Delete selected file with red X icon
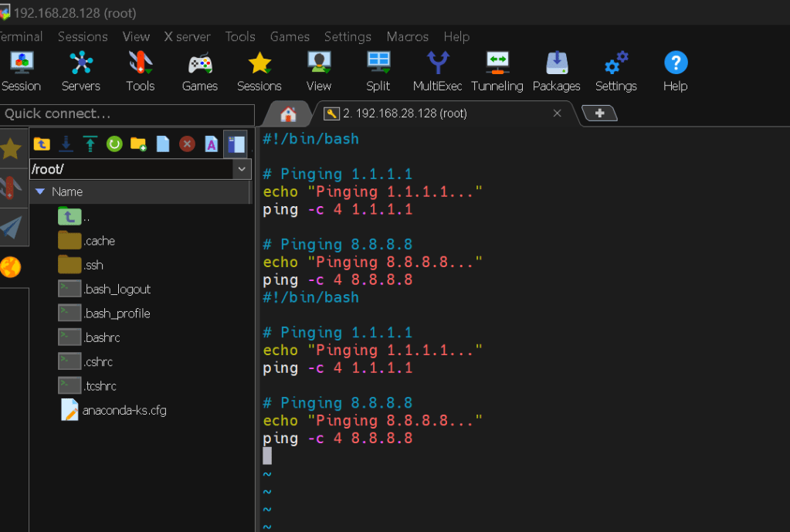 pos(187,144)
